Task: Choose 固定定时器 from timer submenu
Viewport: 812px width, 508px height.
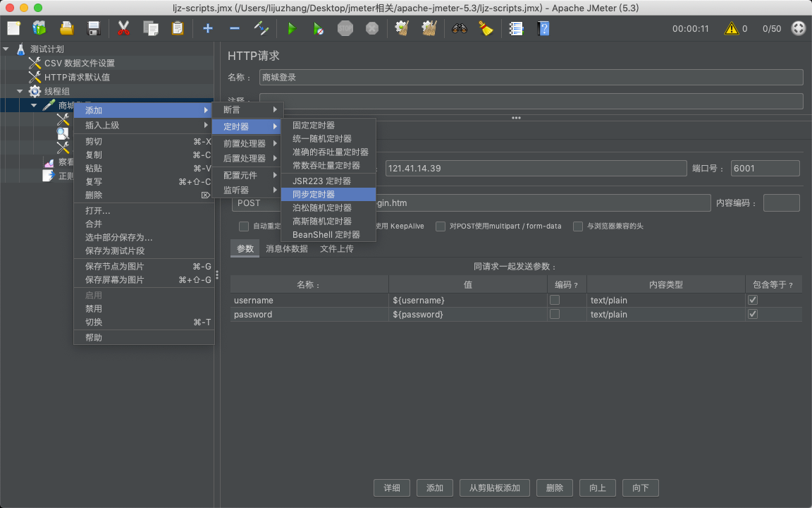Action: click(x=328, y=126)
